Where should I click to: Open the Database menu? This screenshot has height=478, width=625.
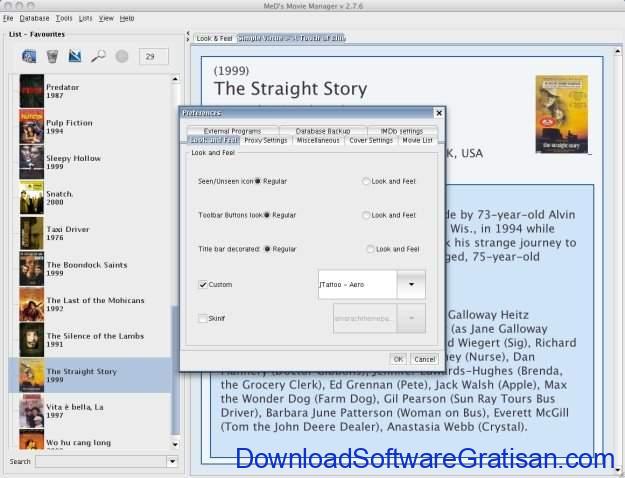coord(34,18)
